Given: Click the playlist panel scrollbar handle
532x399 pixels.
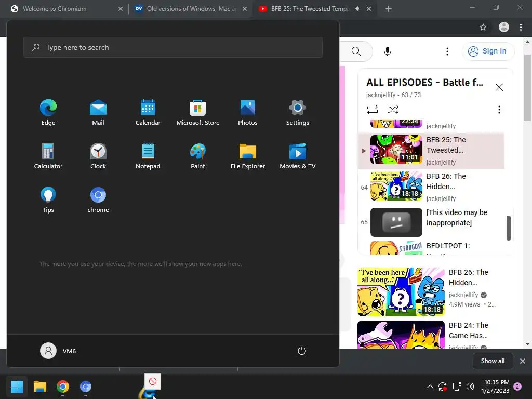Looking at the screenshot, I should [x=508, y=228].
